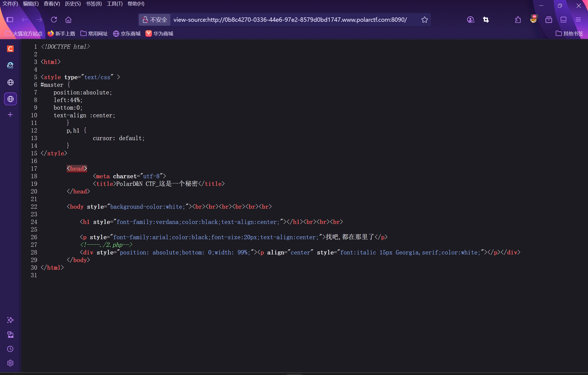Open the screenshot crop tool
This screenshot has height=375, width=588.
[x=486, y=20]
